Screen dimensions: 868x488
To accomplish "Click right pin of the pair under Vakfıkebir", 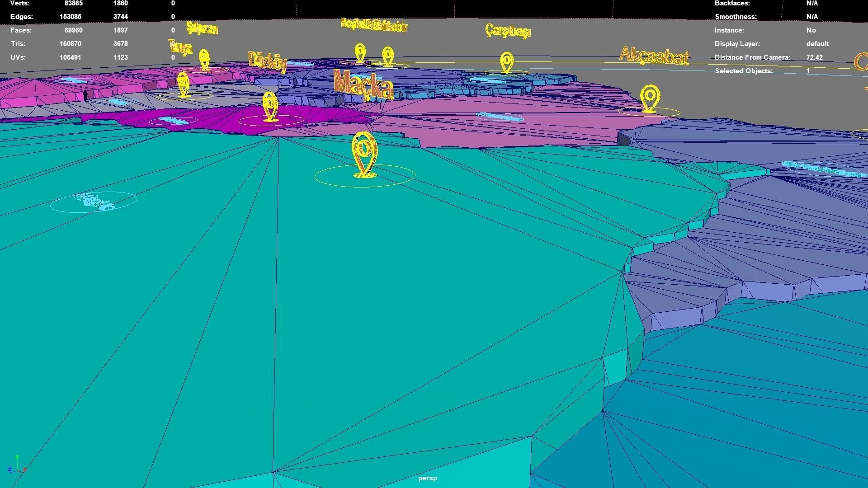I will click(388, 56).
